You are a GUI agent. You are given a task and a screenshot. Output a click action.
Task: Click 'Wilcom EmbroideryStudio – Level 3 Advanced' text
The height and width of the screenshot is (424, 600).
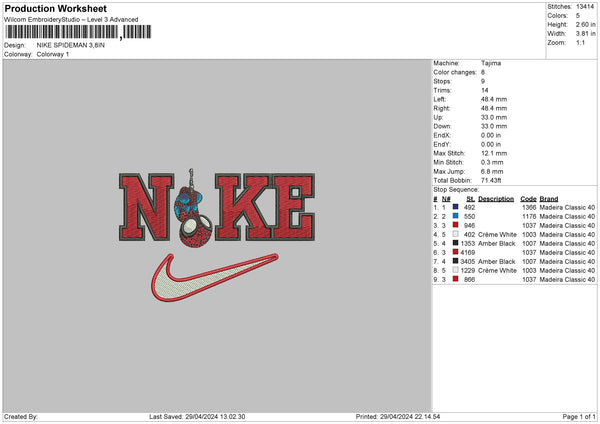71,20
